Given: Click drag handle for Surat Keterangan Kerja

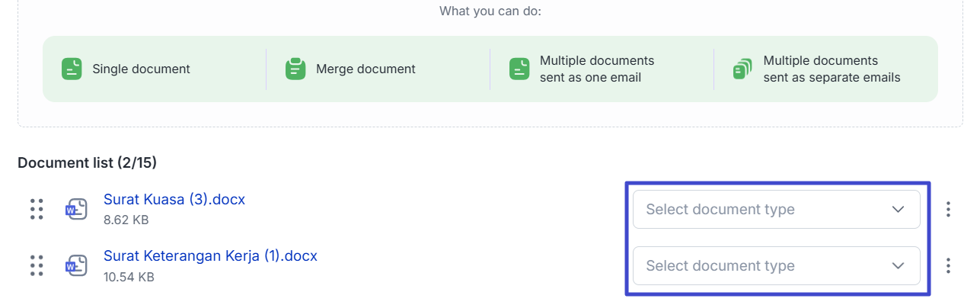Looking at the screenshot, I should (37, 265).
